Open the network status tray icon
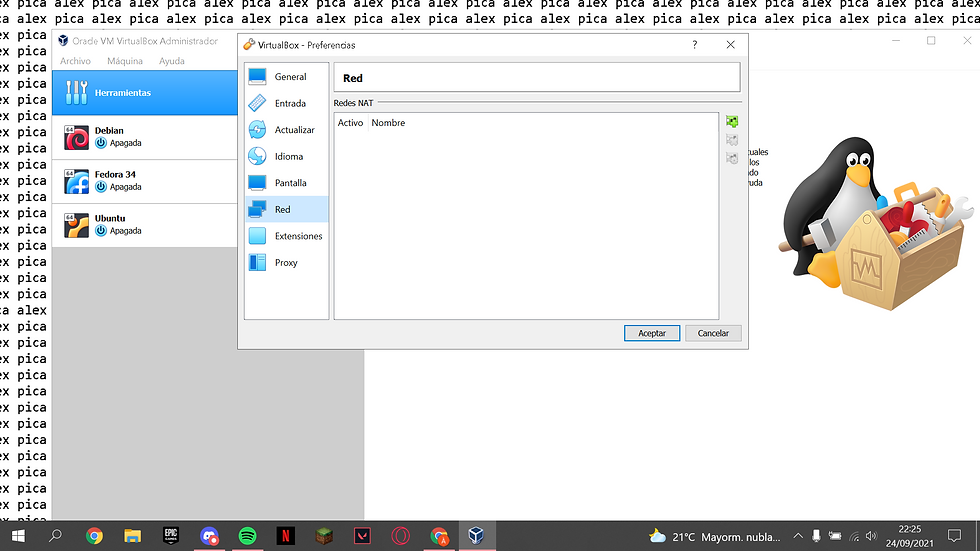980x551 pixels. [854, 536]
